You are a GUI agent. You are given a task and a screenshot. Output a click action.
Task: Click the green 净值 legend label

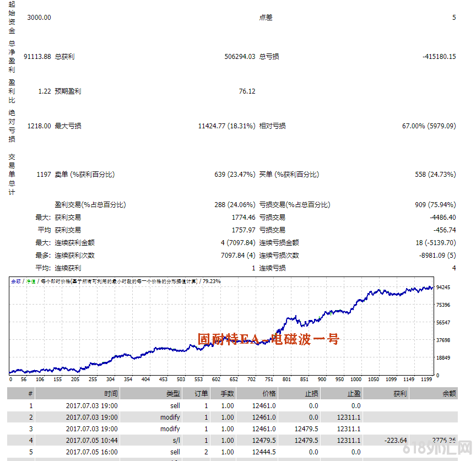pyautogui.click(x=31, y=281)
